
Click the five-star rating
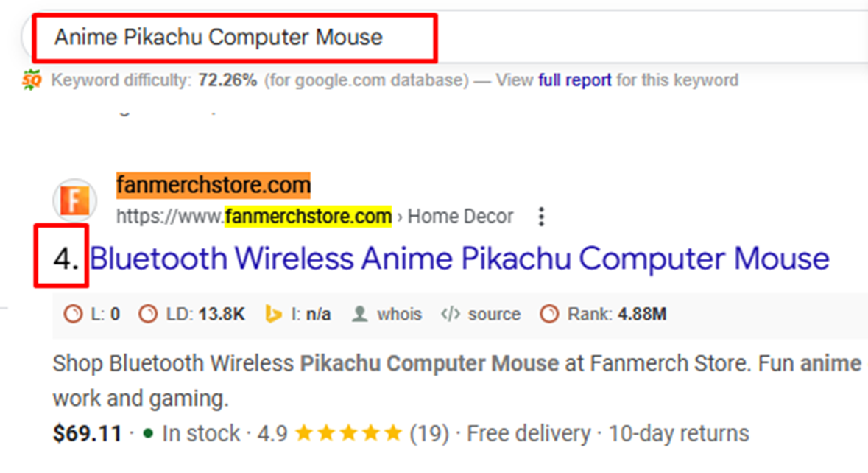point(348,433)
